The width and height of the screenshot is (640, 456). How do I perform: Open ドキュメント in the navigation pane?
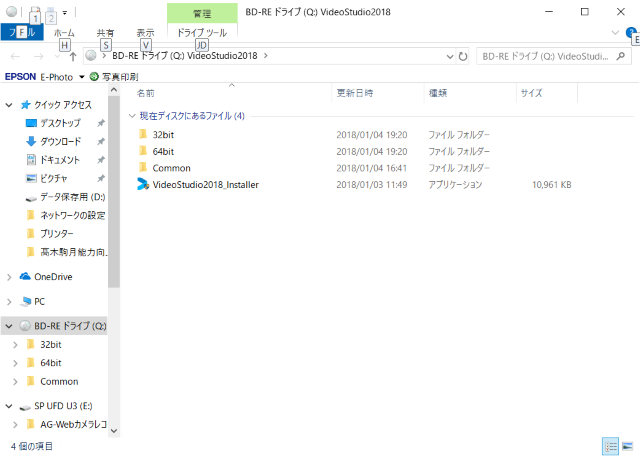point(59,160)
